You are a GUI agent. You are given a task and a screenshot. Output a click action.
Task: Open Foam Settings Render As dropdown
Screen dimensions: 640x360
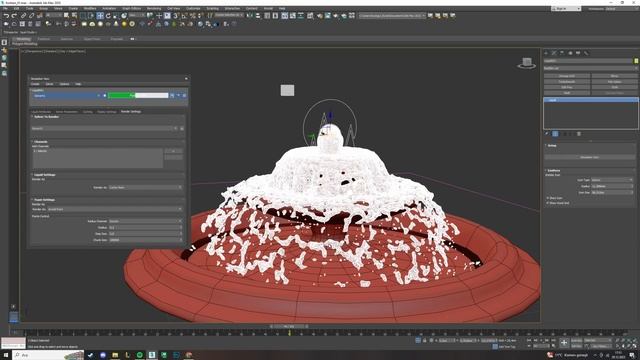tap(115, 209)
